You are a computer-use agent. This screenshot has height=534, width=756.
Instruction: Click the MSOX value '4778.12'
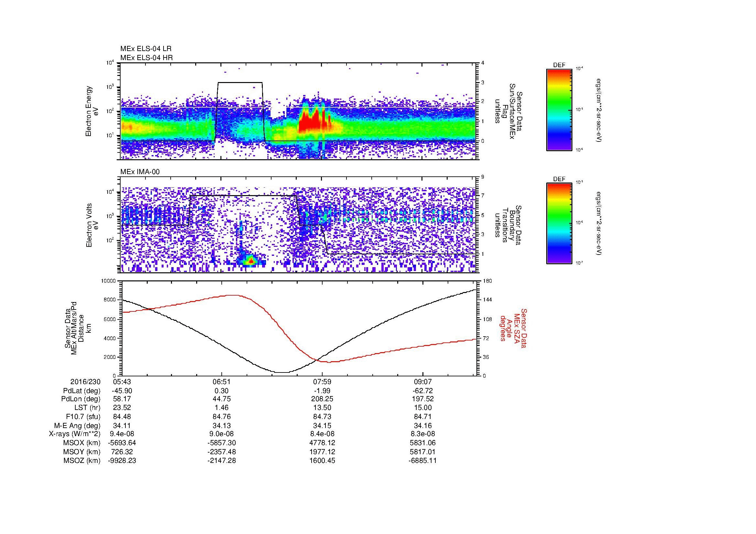(322, 443)
